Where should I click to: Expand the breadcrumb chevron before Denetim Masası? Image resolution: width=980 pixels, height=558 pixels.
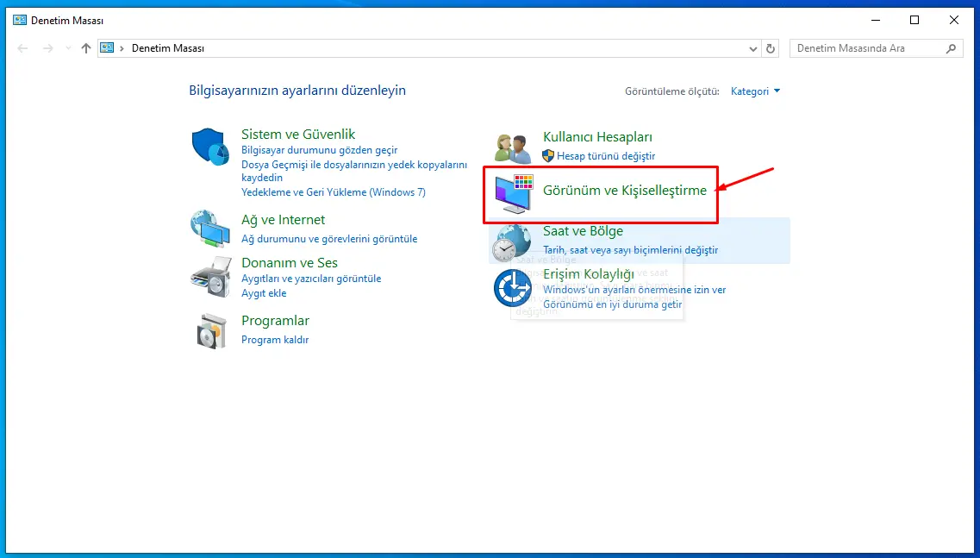click(122, 48)
